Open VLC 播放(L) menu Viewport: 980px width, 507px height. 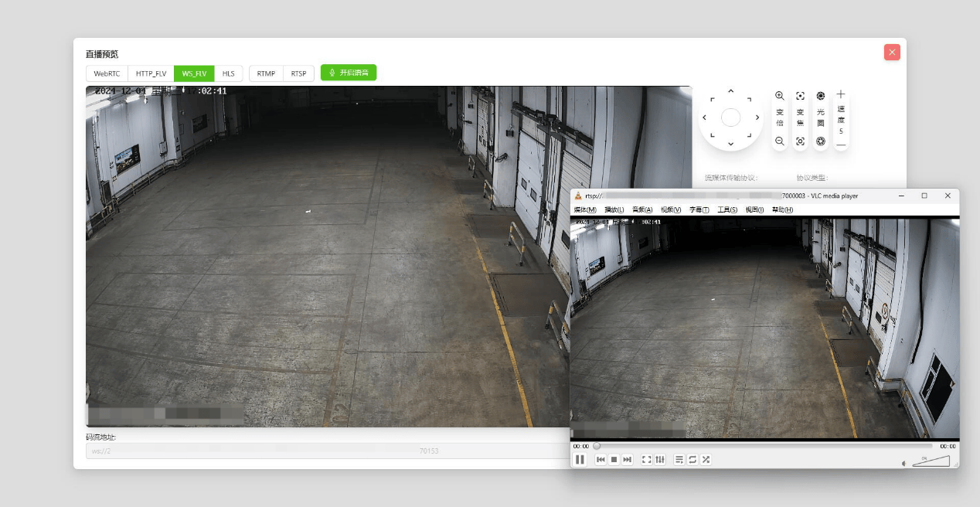(614, 209)
